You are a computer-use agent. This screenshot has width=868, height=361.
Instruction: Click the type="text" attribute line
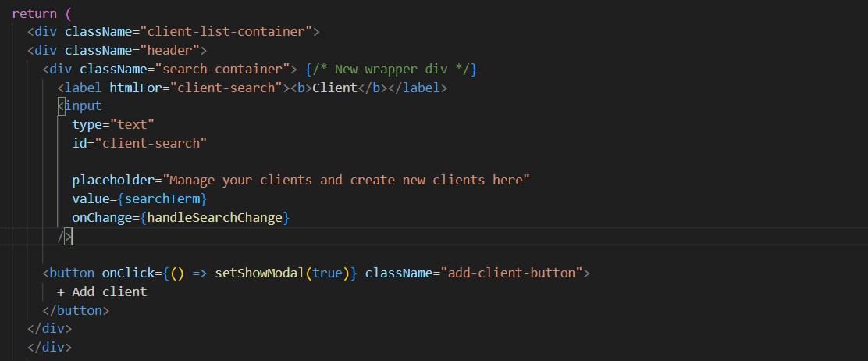click(113, 124)
